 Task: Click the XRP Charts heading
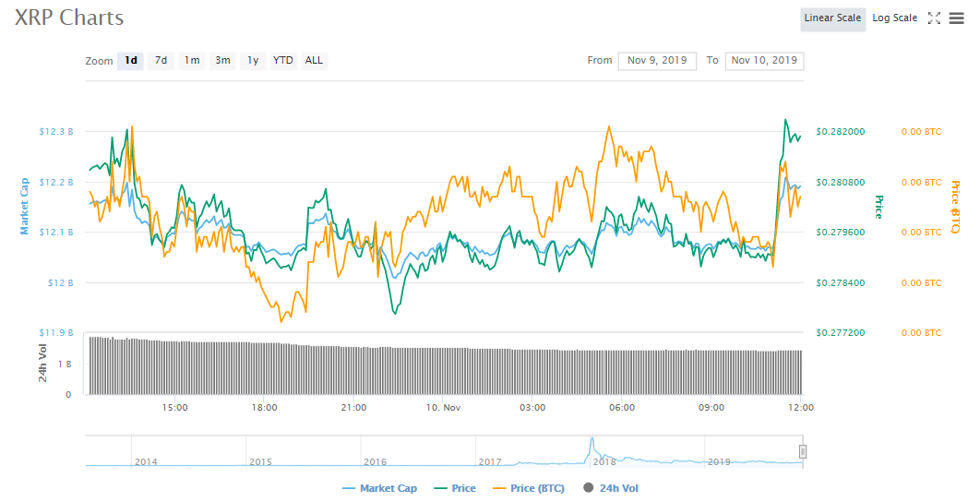click(69, 18)
